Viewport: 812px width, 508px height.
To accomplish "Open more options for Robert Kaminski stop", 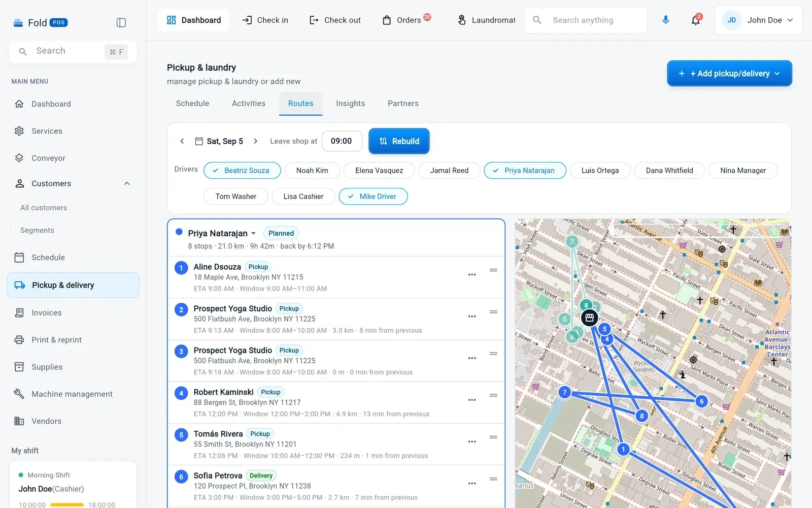I will pyautogui.click(x=472, y=400).
